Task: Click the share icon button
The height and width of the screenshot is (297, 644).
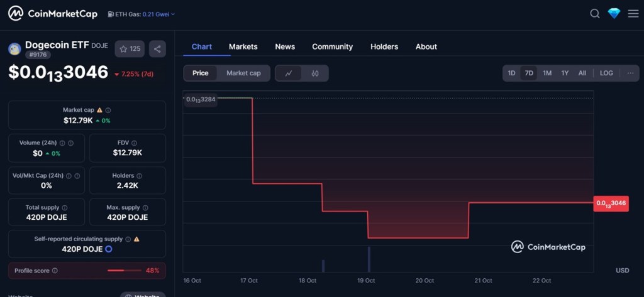Action: (x=157, y=49)
